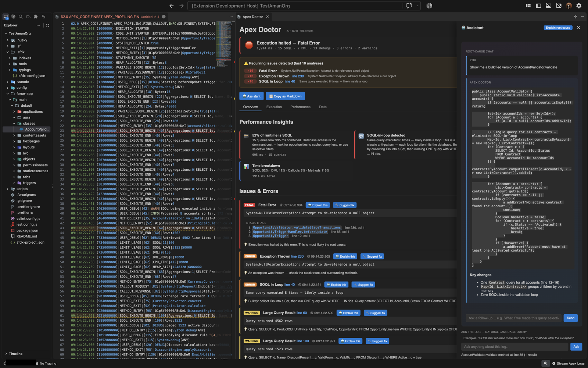Click Explain this for SOQL in Loop error
Viewport: 588px width, 368px height.
click(x=336, y=284)
